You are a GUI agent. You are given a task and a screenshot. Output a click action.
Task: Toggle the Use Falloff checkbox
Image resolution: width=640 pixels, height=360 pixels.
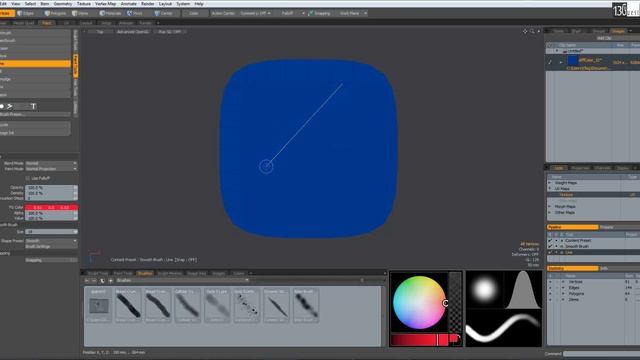[x=27, y=178]
